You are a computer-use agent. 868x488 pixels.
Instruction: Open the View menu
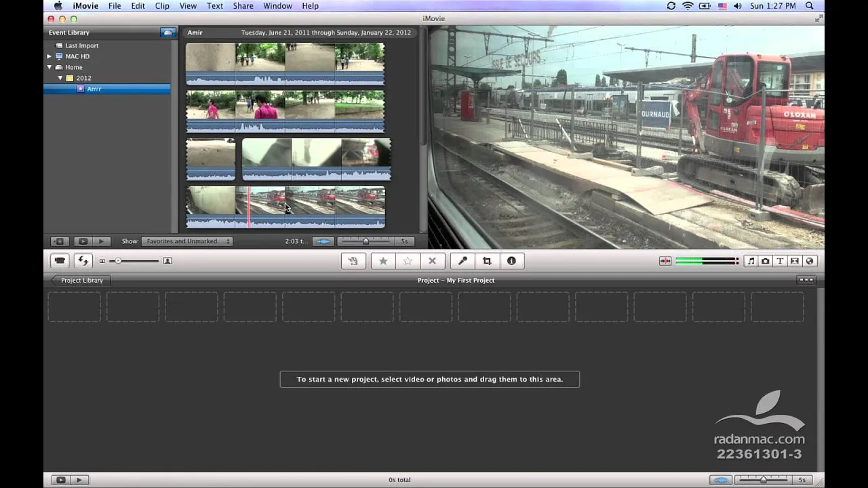188,6
